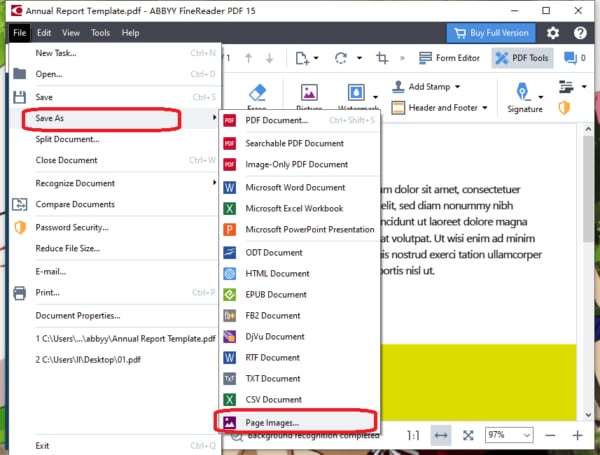Viewport: 600px width, 455px height.
Task: Click Exit in File menu
Action: click(x=115, y=445)
